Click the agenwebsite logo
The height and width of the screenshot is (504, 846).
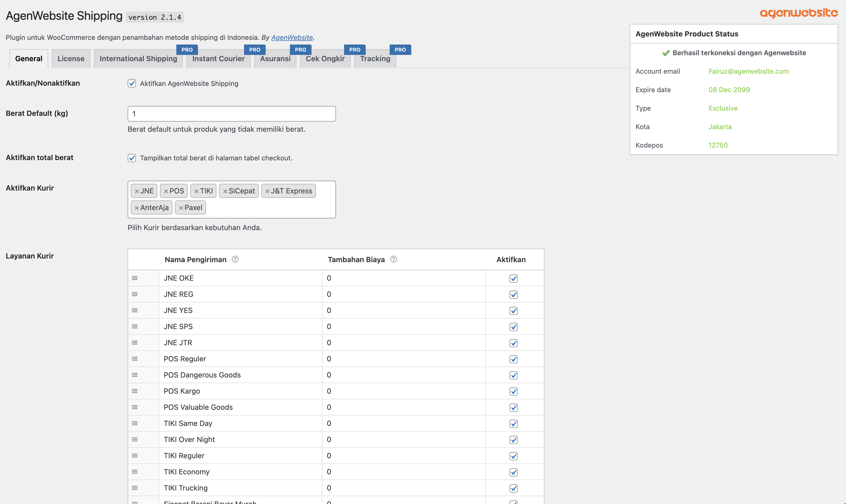(x=799, y=13)
